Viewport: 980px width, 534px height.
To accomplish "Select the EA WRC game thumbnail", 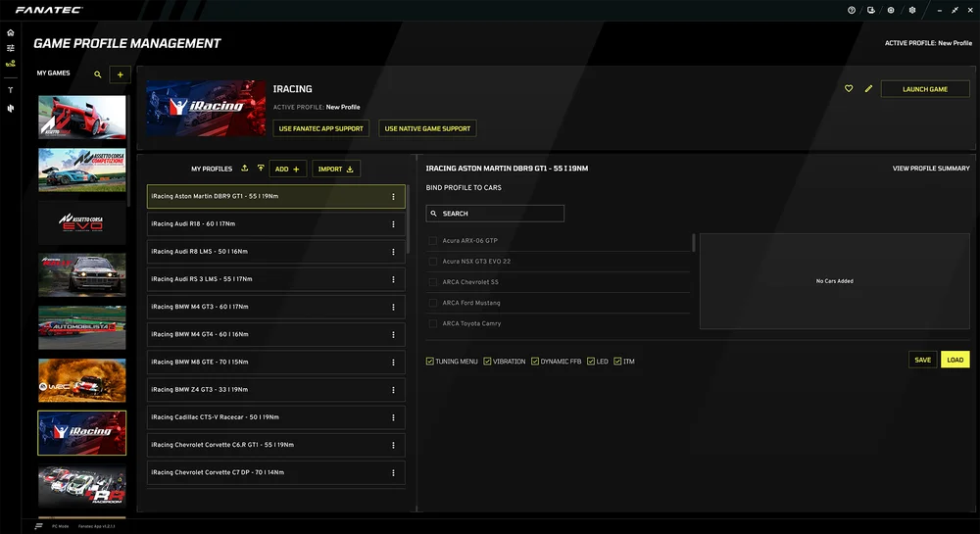I will coord(82,380).
